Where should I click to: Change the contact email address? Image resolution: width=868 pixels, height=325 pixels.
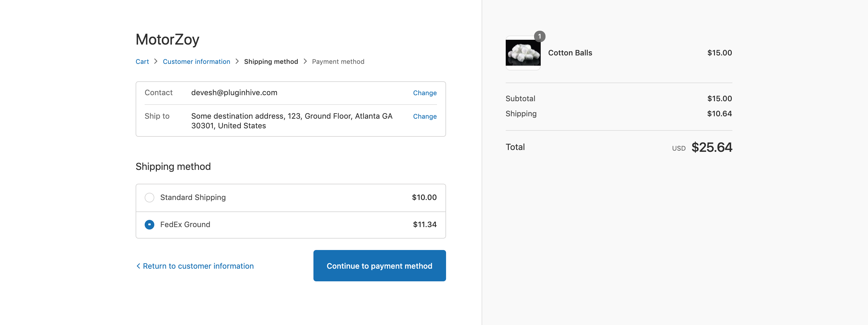(x=425, y=93)
